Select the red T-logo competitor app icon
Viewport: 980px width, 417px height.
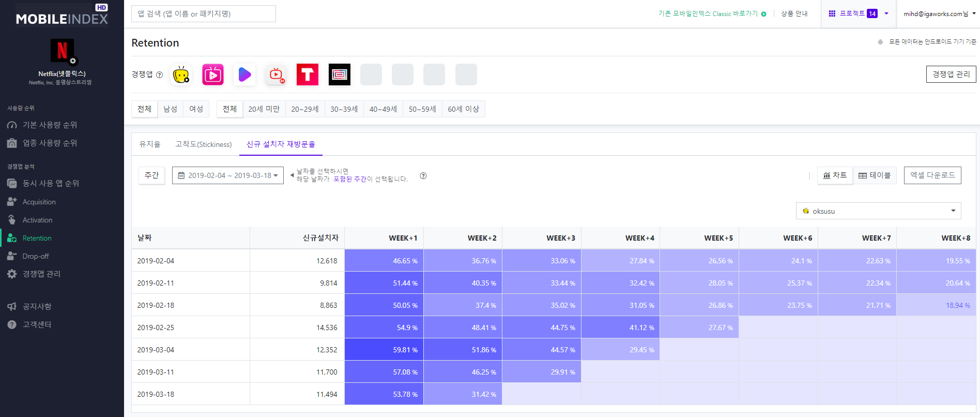coord(308,75)
